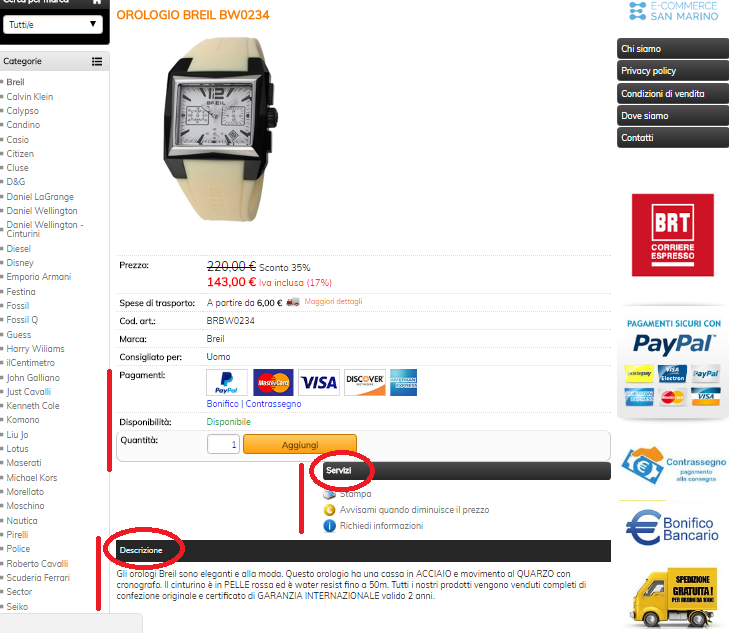Open the Contatti menu item
The width and height of the screenshot is (735, 633).
pos(673,138)
